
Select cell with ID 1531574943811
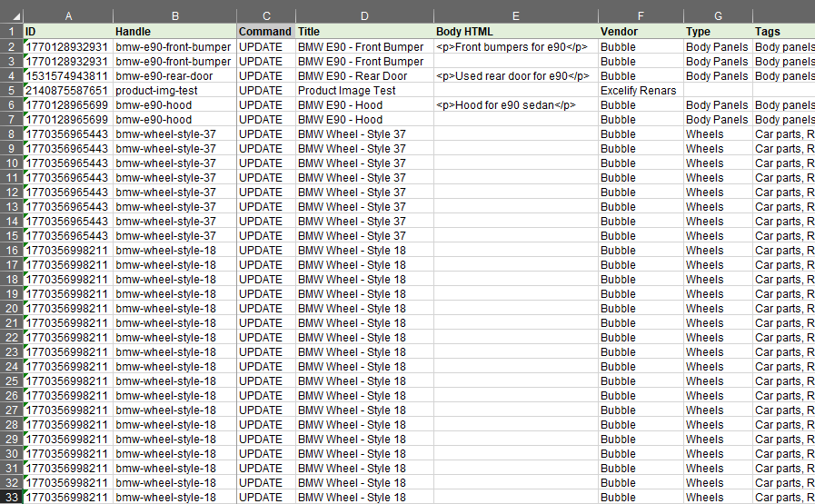pyautogui.click(x=68, y=76)
